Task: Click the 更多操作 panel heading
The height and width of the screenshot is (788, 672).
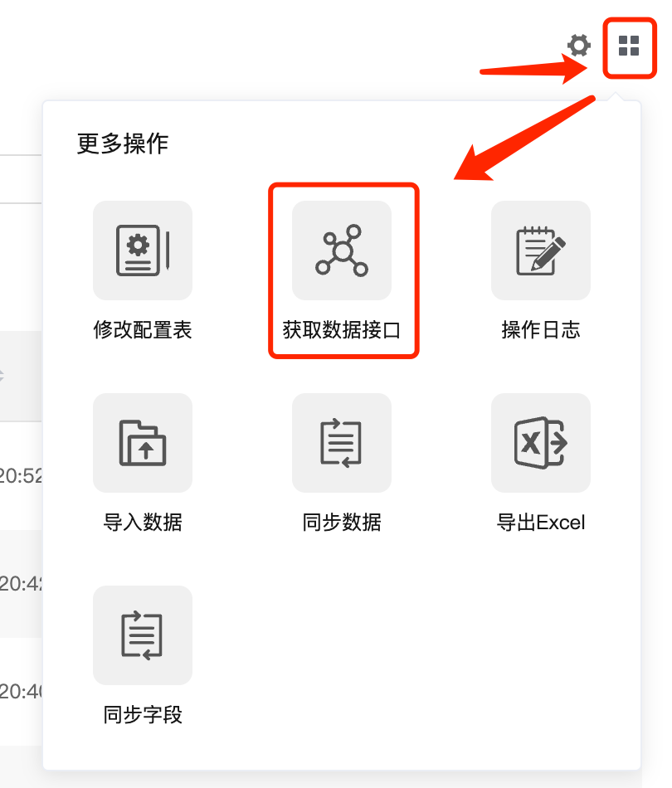Action: 123,143
